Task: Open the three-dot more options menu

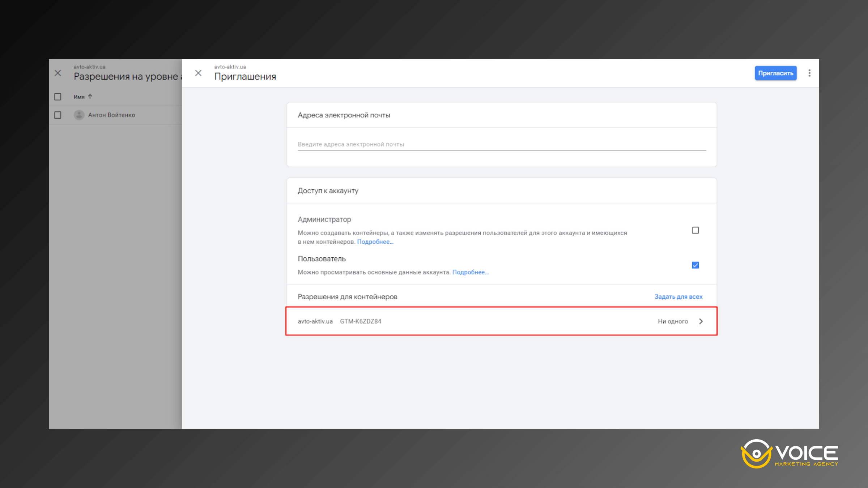Action: (809, 73)
